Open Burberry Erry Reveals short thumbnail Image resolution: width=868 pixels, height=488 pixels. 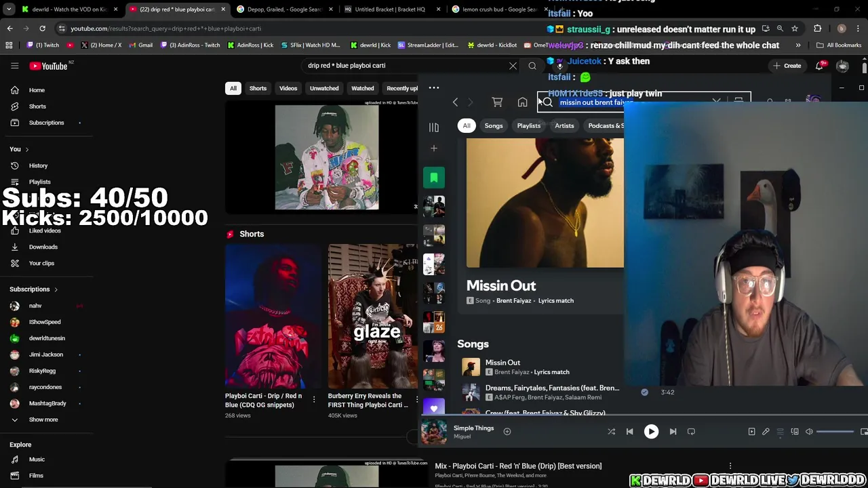tap(373, 316)
